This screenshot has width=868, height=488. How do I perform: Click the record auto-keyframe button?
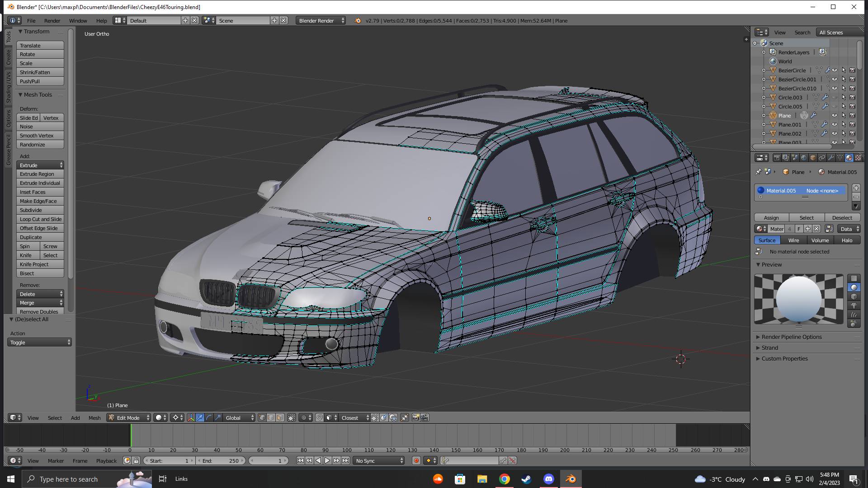(416, 461)
